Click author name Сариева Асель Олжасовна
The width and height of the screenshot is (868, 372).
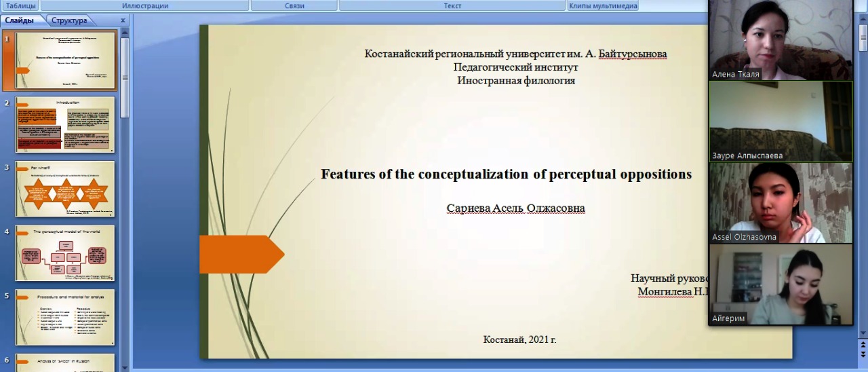click(515, 208)
